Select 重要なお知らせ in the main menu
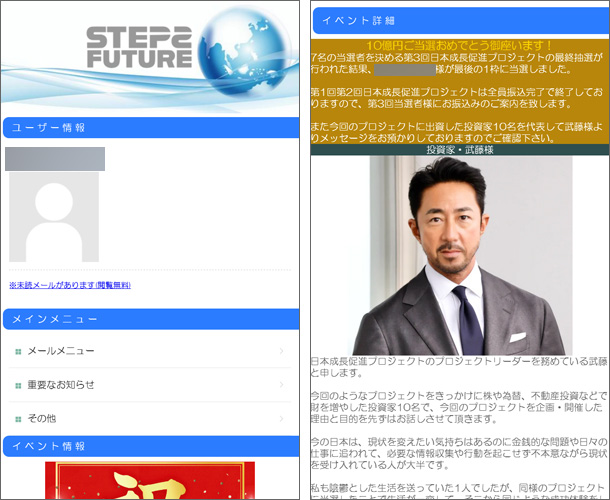This screenshot has width=610, height=500. [61, 385]
